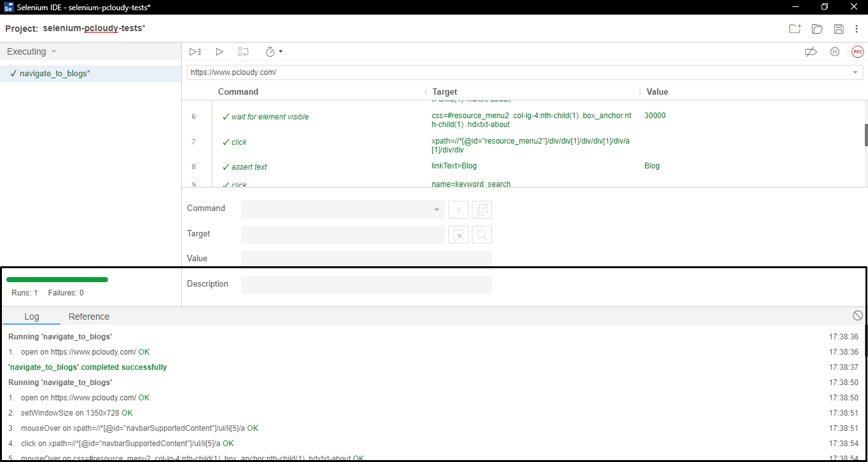The width and height of the screenshot is (868, 462).
Task: Expand base URL dropdown arrow
Action: (855, 73)
